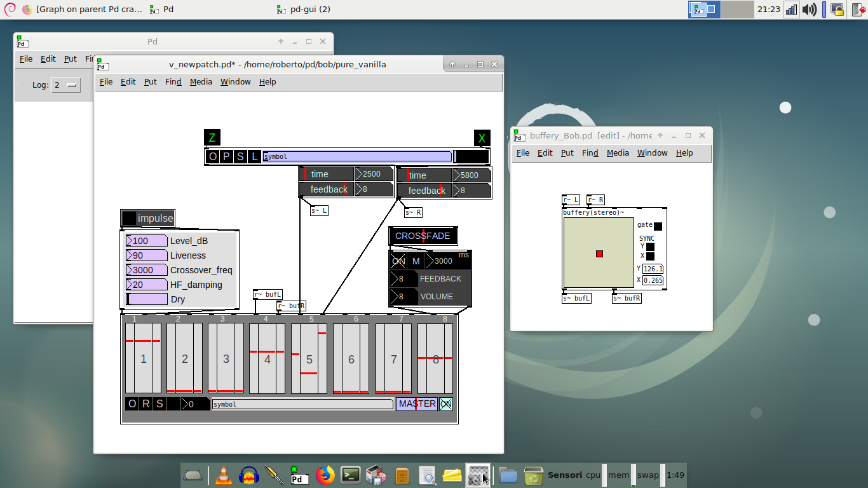Launch Firefox from the dock
The width and height of the screenshot is (868, 488).
point(325,475)
